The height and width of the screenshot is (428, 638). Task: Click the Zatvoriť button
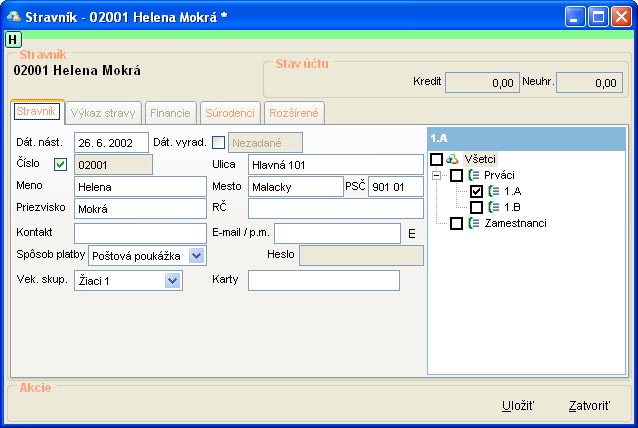click(589, 405)
